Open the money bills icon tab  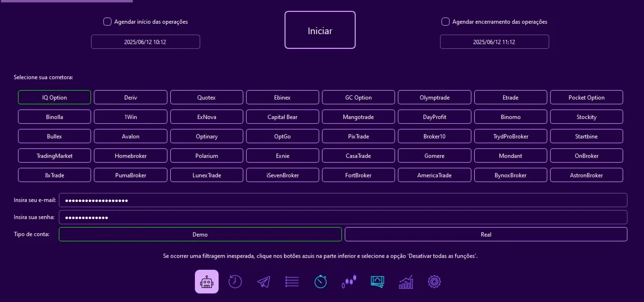pyautogui.click(x=377, y=282)
